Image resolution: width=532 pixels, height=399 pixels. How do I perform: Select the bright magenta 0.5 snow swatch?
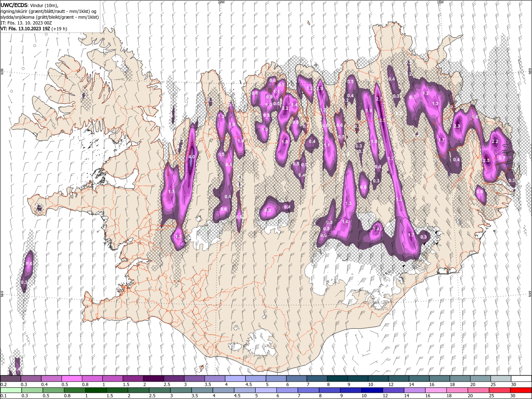(x=71, y=379)
